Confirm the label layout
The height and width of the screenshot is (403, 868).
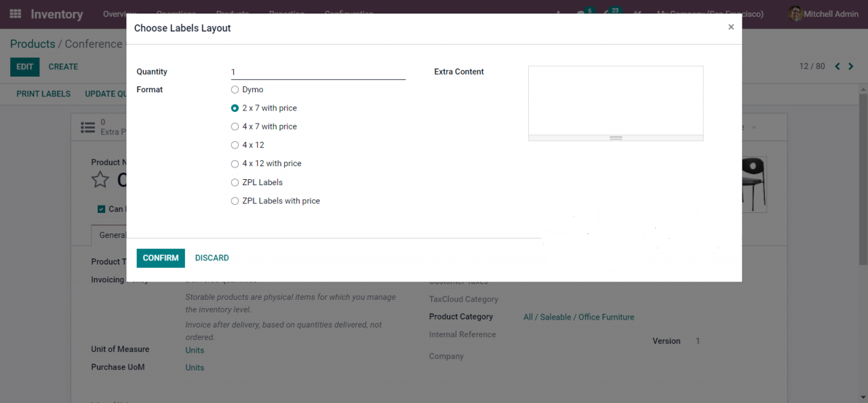pyautogui.click(x=161, y=258)
